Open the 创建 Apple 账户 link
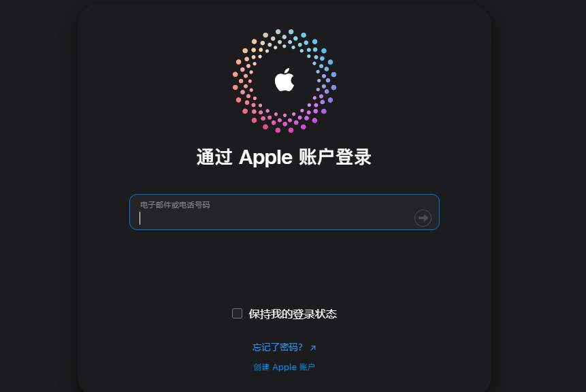This screenshot has height=392, width=586. click(x=284, y=367)
